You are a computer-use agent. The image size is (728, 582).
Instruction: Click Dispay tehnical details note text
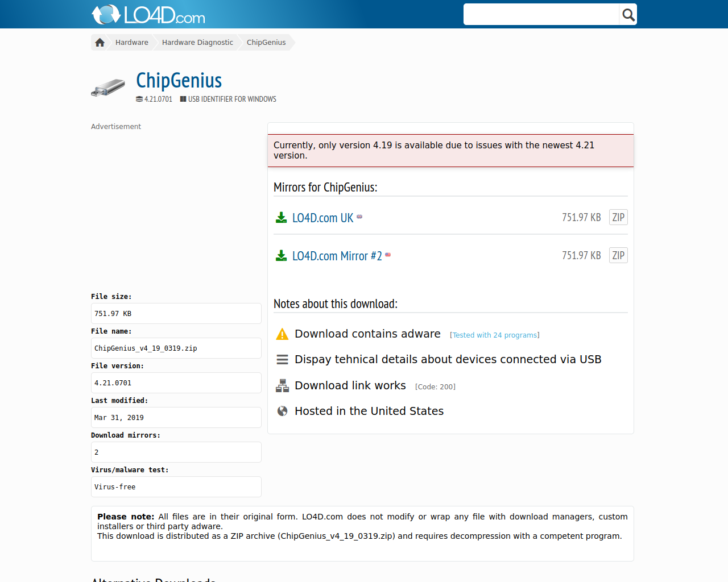point(448,359)
